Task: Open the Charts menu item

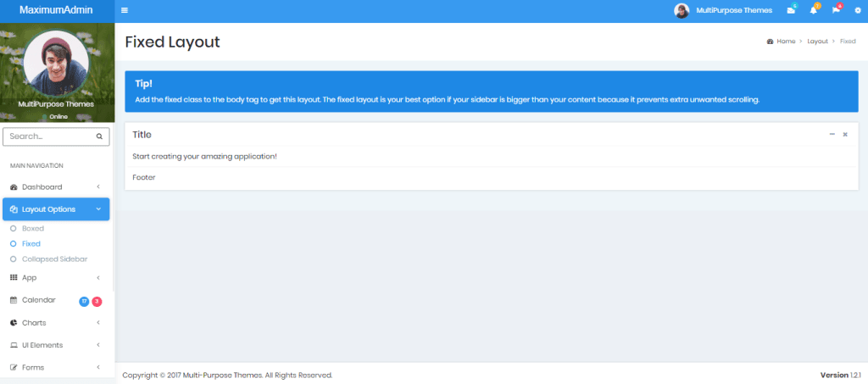Action: (56, 323)
